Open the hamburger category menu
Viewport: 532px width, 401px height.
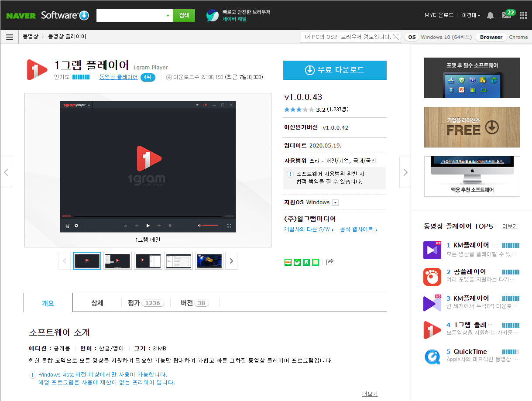10,37
